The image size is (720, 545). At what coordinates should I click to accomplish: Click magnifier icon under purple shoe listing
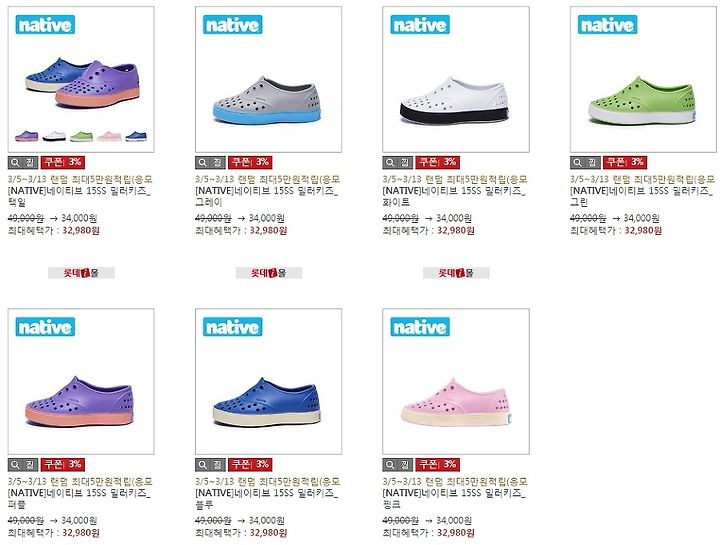point(15,465)
